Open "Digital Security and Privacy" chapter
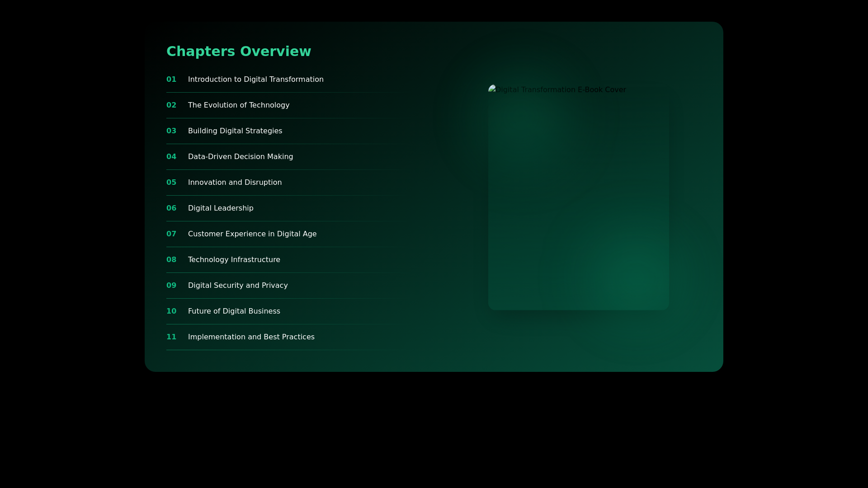868x488 pixels. pos(238,285)
